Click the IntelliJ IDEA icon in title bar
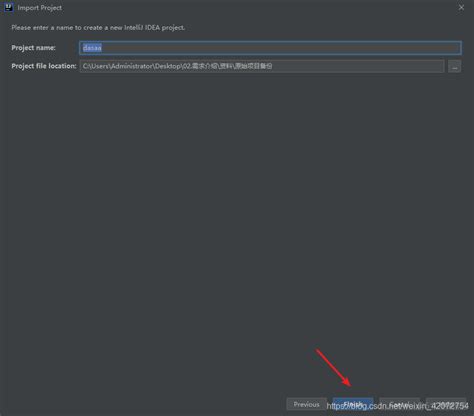Screen dimensions: 474x416 click(9, 7)
